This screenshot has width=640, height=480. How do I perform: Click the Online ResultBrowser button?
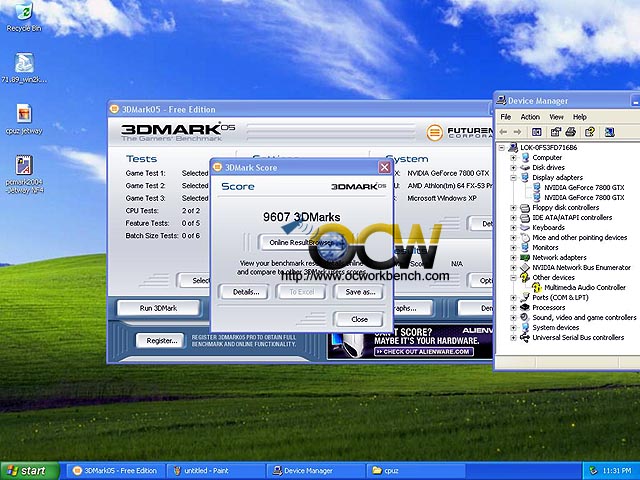(303, 242)
